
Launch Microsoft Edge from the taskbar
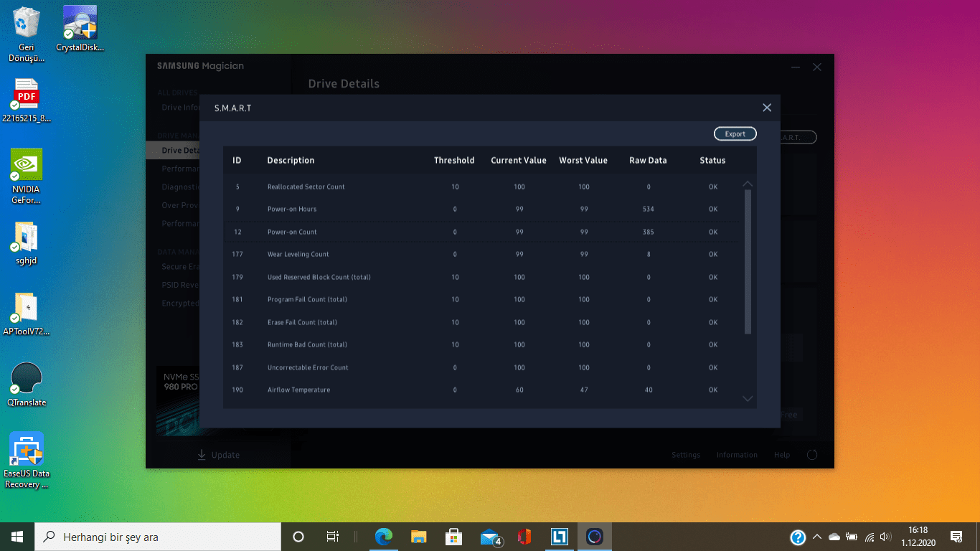click(384, 537)
